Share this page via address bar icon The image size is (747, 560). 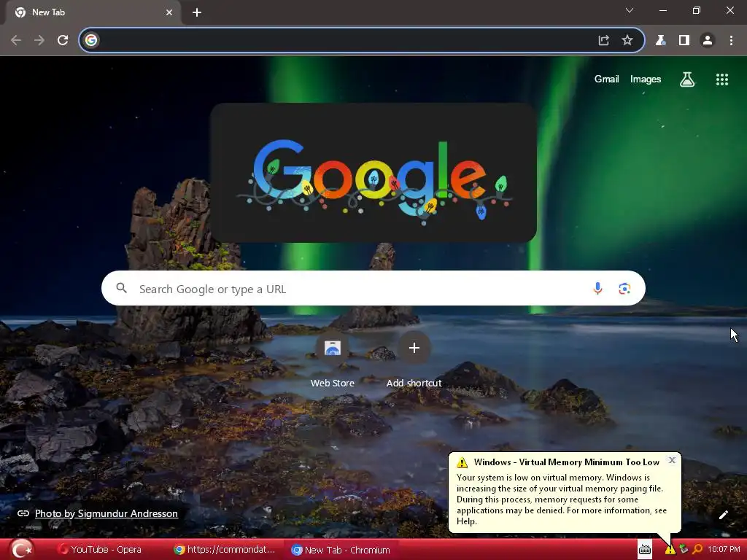pos(603,41)
